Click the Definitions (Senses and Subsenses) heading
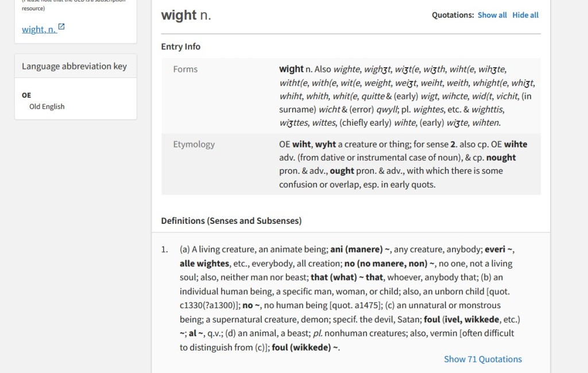Viewport: 588px width, 373px height. [231, 220]
